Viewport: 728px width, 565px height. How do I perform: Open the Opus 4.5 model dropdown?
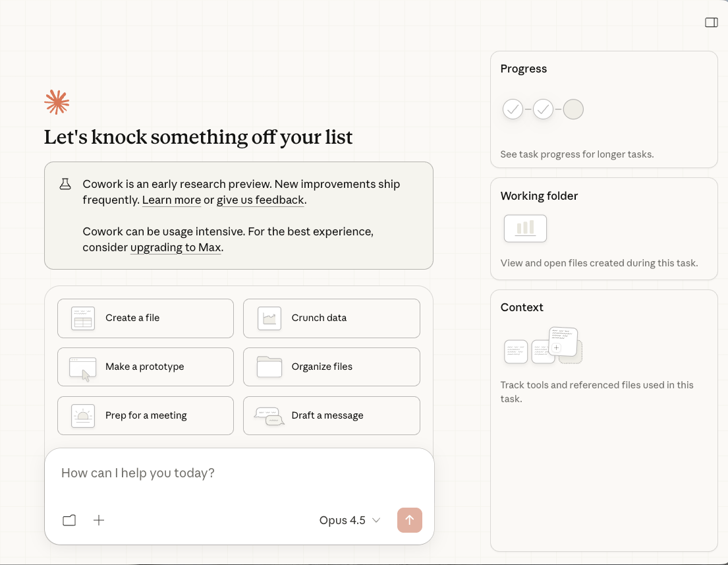click(x=350, y=520)
